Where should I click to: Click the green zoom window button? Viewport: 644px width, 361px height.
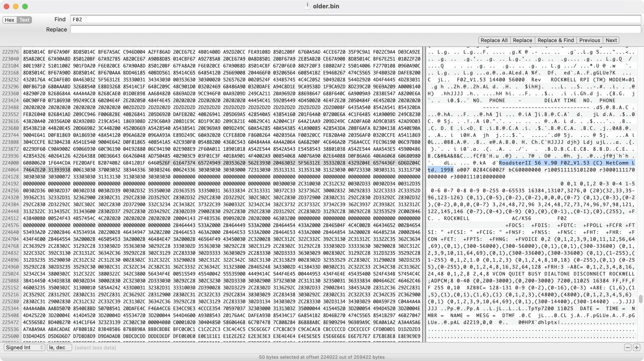[x=25, y=6]
